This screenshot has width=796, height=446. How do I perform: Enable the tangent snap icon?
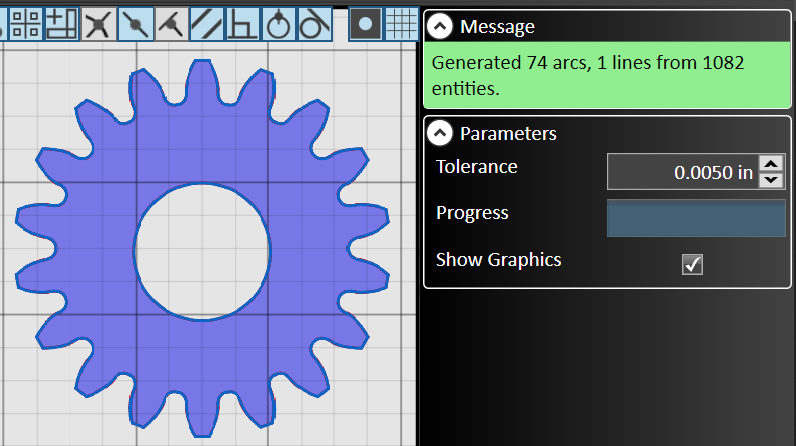315,24
